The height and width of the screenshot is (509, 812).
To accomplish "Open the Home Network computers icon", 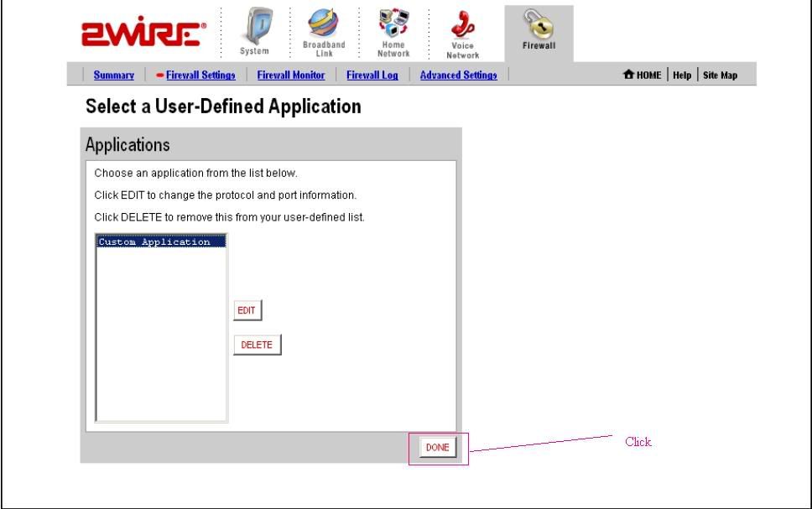I will [x=393, y=23].
